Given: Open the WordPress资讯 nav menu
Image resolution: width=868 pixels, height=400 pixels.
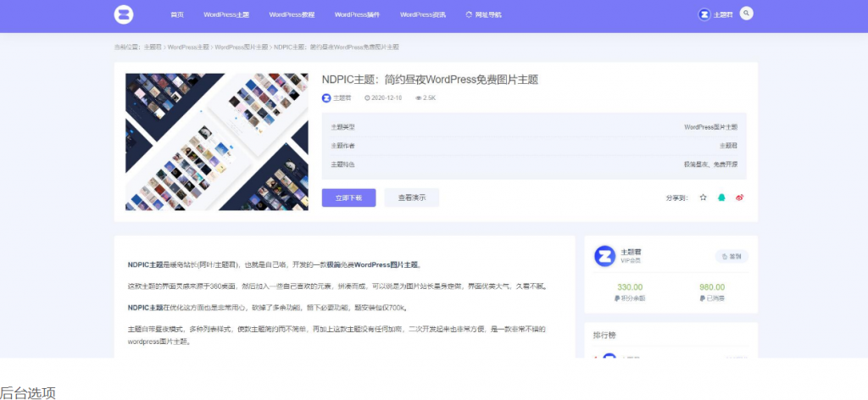Looking at the screenshot, I should point(423,15).
